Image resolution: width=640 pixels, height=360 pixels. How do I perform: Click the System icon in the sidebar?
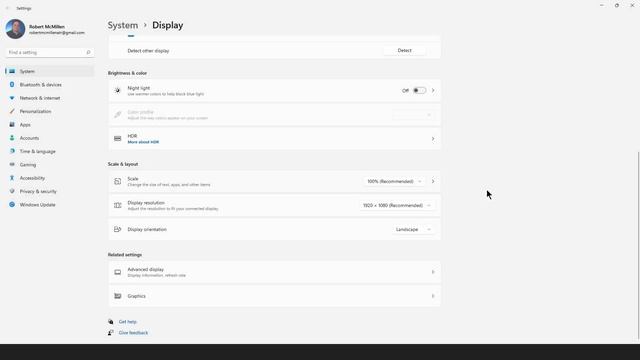tap(12, 71)
